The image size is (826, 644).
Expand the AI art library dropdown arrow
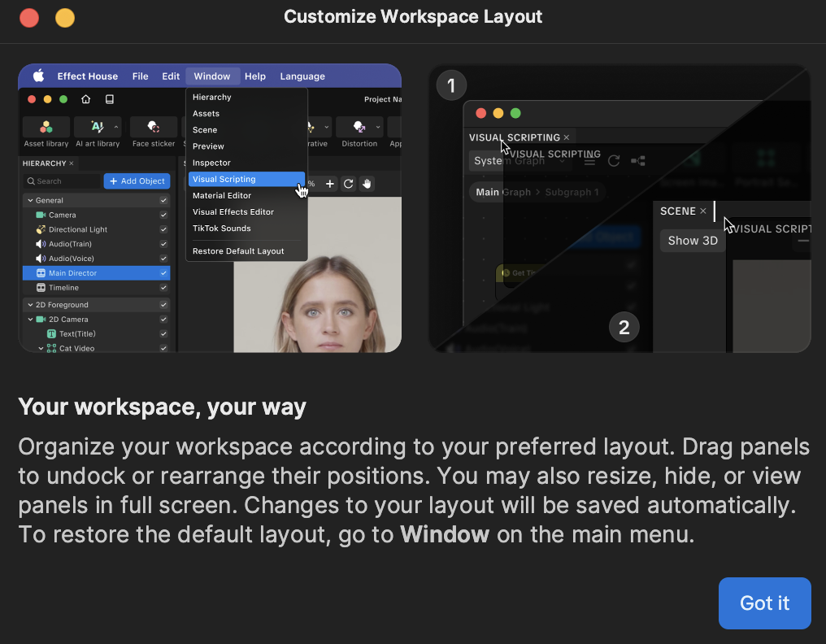pyautogui.click(x=116, y=127)
